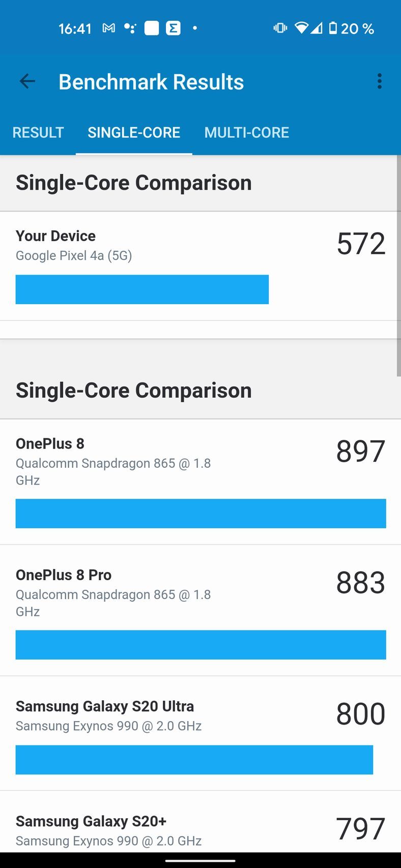This screenshot has height=868, width=401.
Task: Tap the battery icon in status bar
Action: click(x=333, y=28)
